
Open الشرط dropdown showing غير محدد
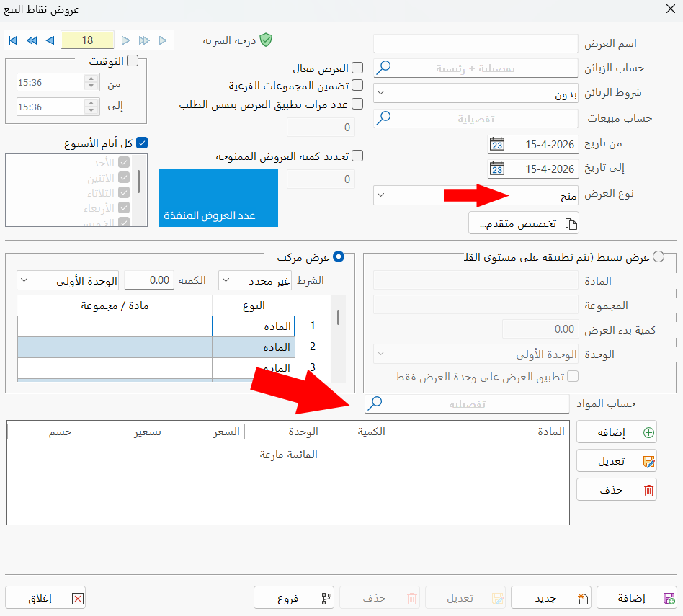click(x=255, y=280)
